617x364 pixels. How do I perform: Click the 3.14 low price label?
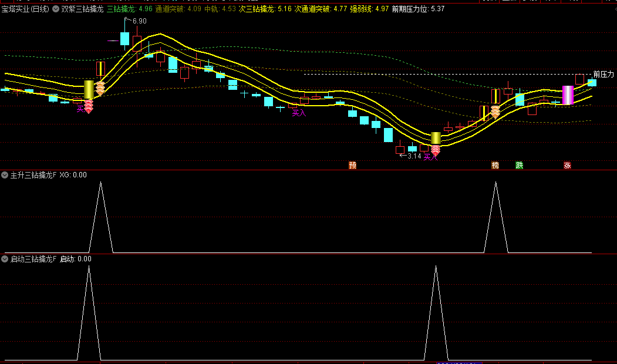click(414, 156)
